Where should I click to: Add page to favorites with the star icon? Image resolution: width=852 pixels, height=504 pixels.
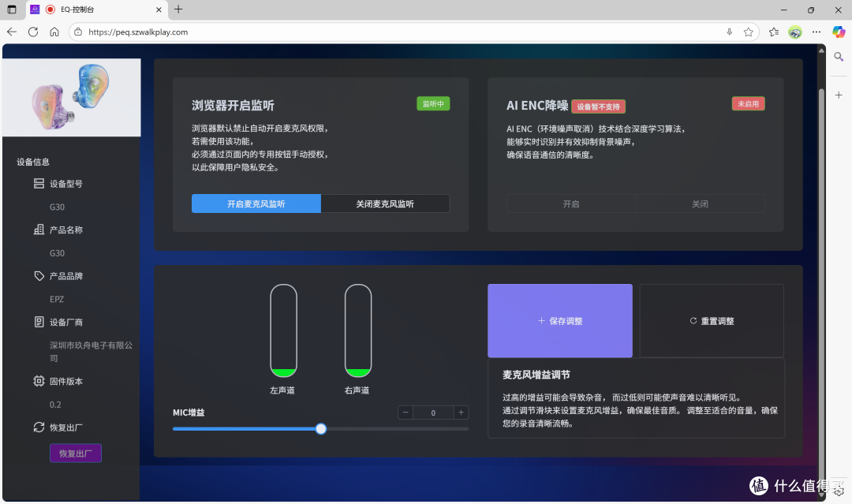coord(748,32)
